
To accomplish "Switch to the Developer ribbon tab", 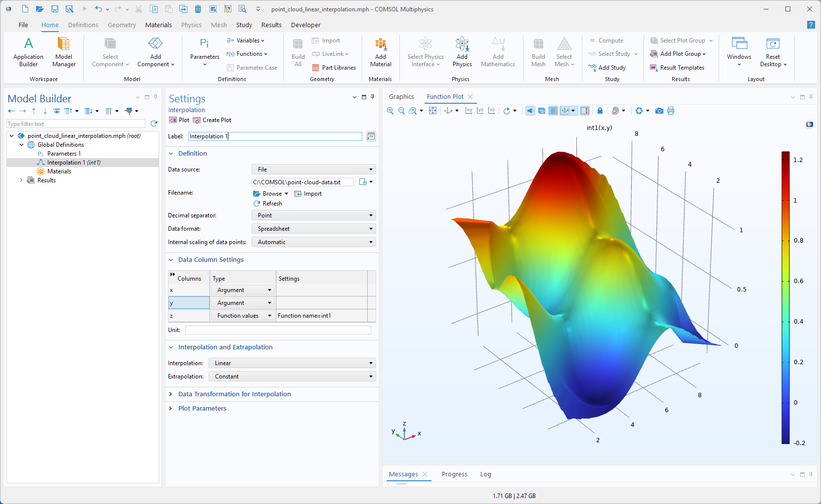I will [306, 25].
